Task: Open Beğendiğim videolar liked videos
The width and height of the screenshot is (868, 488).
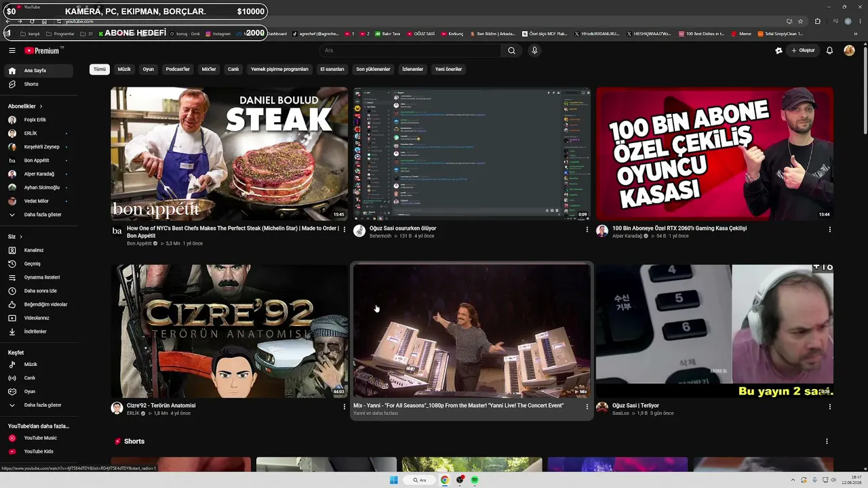Action: tap(38, 304)
